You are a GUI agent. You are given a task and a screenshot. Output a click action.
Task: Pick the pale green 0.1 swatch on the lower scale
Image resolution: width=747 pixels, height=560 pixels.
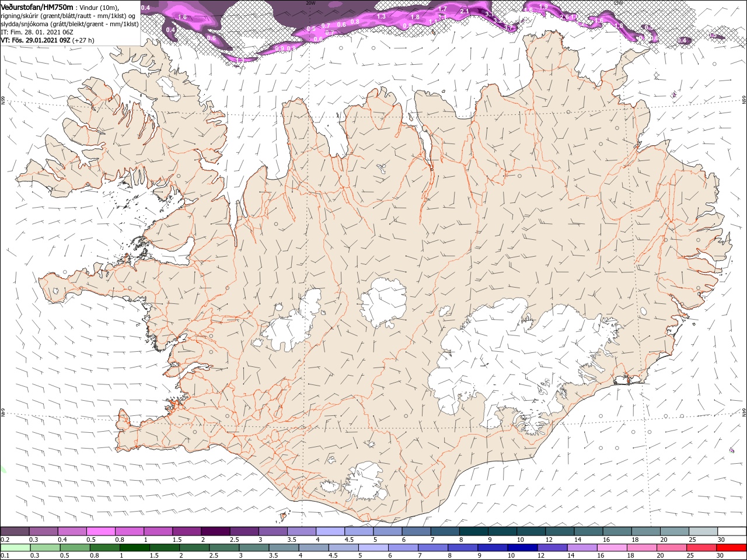pyautogui.click(x=15, y=548)
